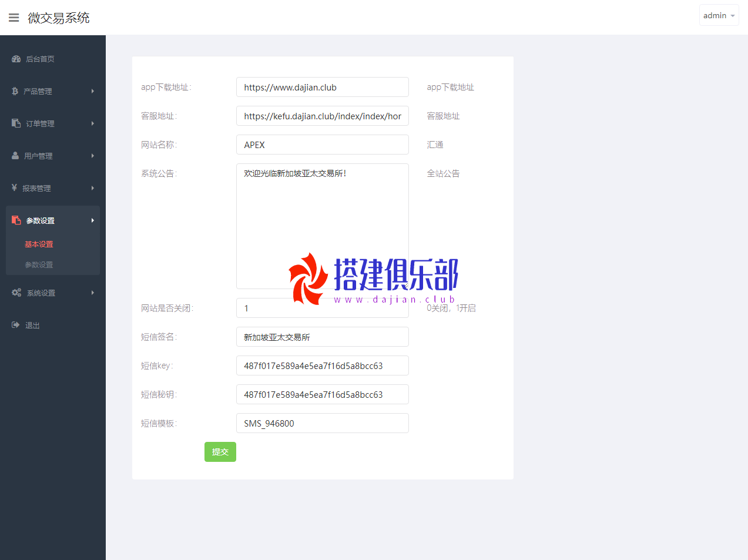
Task: Click the 微交易系统 title
Action: point(59,18)
